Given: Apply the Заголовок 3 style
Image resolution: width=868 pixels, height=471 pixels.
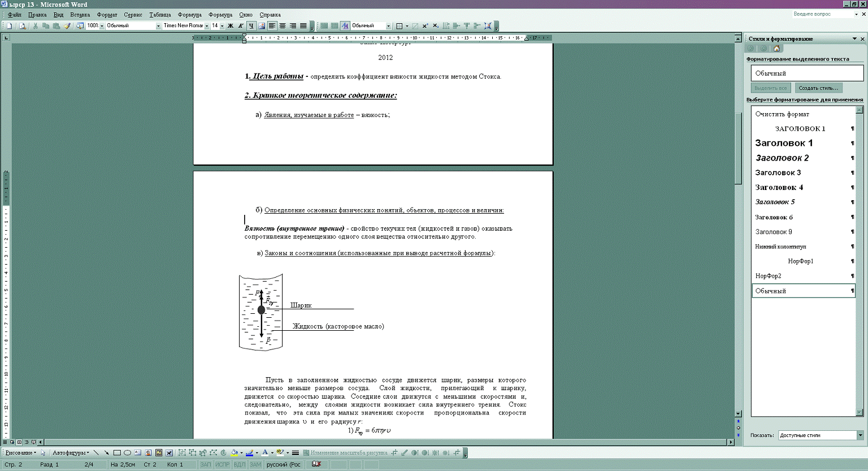Looking at the screenshot, I should coord(803,173).
